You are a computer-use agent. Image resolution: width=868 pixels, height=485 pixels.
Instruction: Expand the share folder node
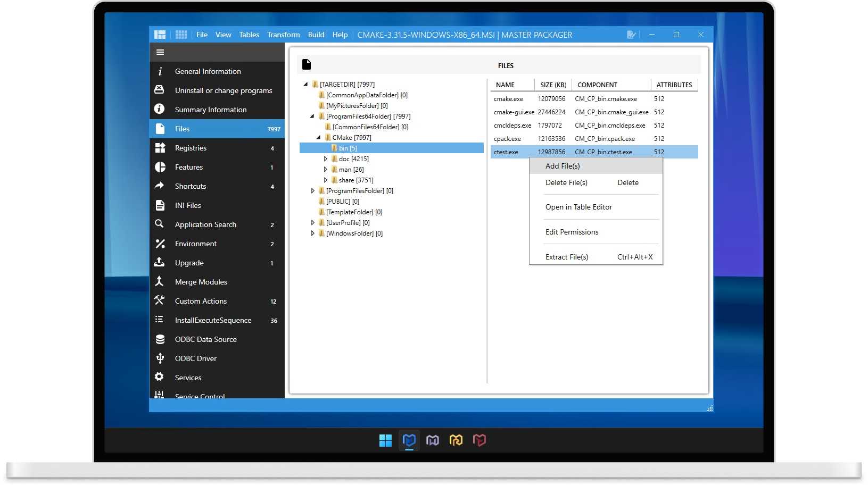pyautogui.click(x=326, y=180)
